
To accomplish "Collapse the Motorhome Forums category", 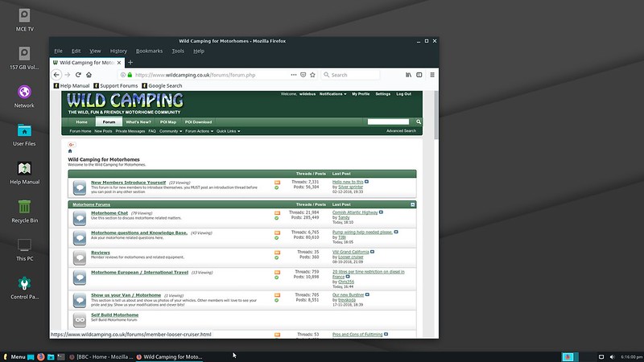I will [x=413, y=204].
